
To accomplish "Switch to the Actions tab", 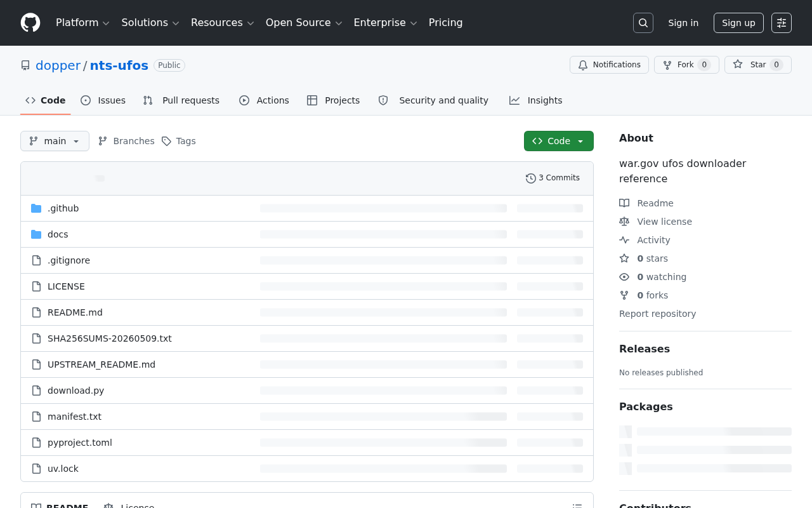I will click(x=264, y=100).
